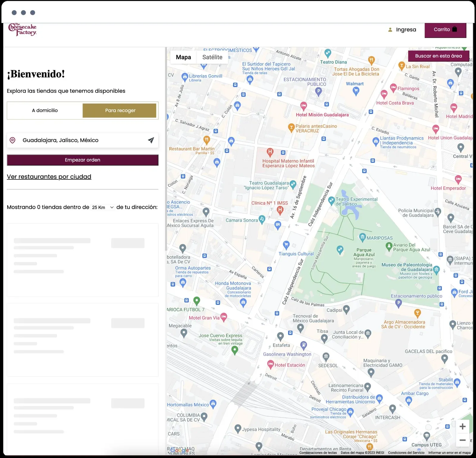Click the Parque Agua Azul label
The image size is (476, 458).
[364, 252]
